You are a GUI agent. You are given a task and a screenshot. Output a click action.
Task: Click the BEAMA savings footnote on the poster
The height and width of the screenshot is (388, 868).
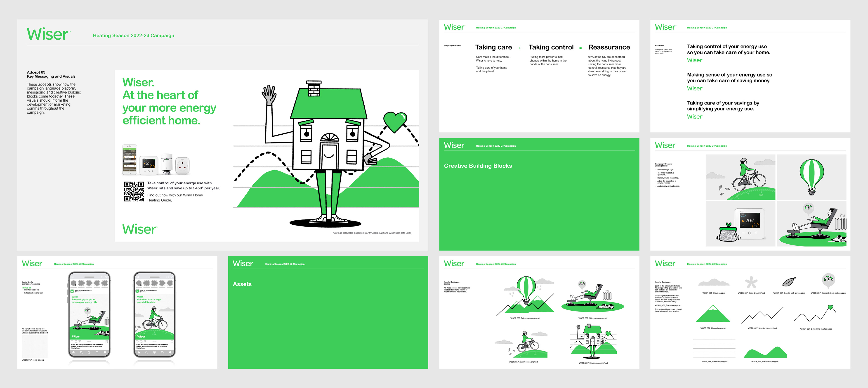[372, 233]
